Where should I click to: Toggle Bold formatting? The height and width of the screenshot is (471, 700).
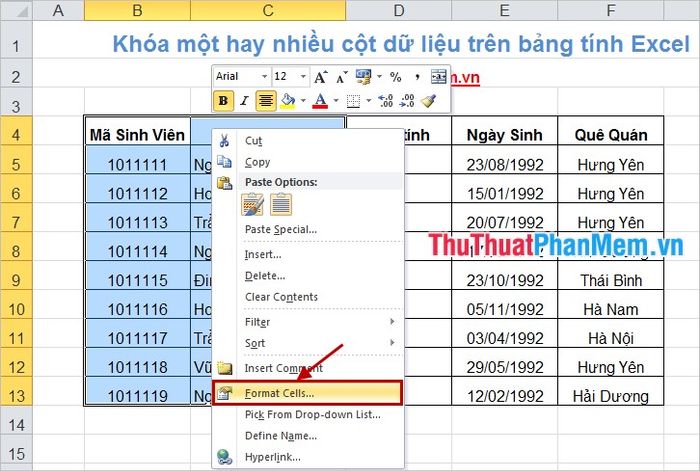click(223, 101)
